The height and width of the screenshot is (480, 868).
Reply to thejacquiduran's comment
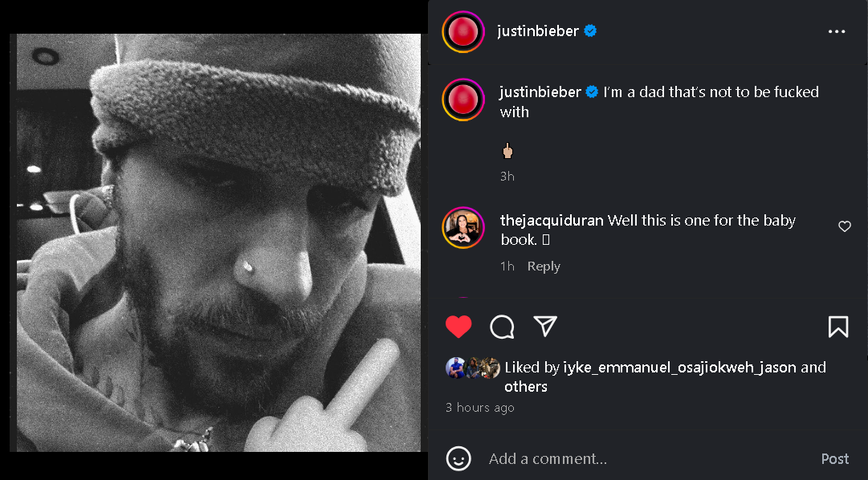(x=544, y=266)
